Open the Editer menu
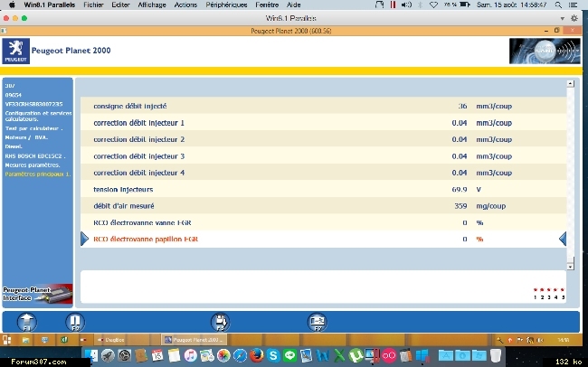 (x=120, y=5)
